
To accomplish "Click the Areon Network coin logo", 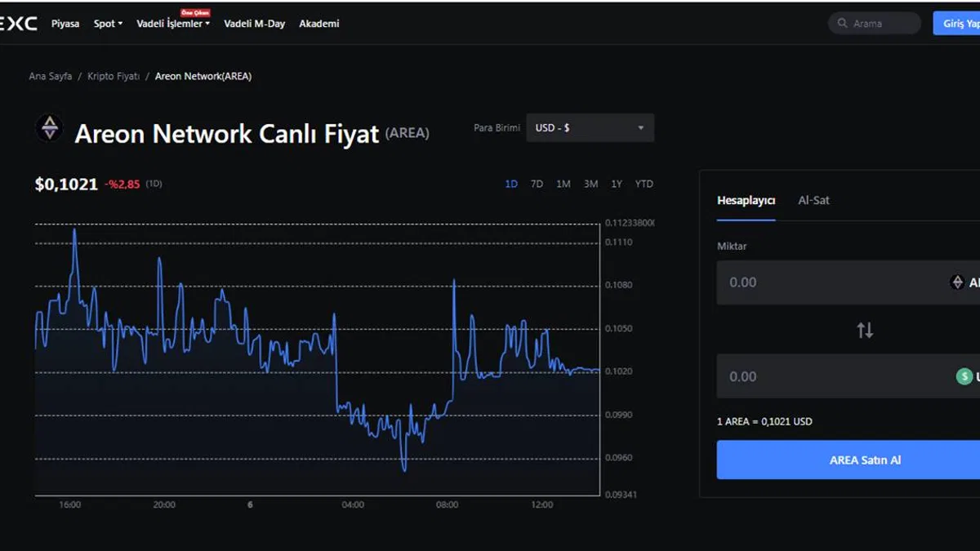I will coord(50,128).
